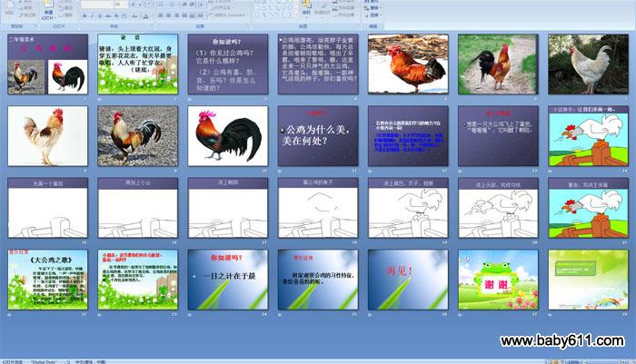Click the Italic formatting icon
Image resolution: width=636 pixels, height=364 pixels.
pos(93,15)
